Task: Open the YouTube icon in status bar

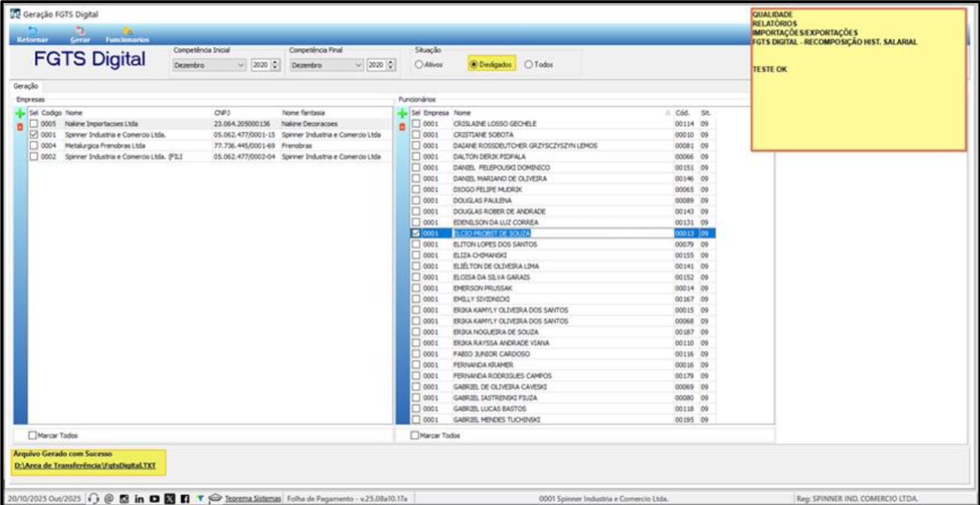Action: (155, 498)
